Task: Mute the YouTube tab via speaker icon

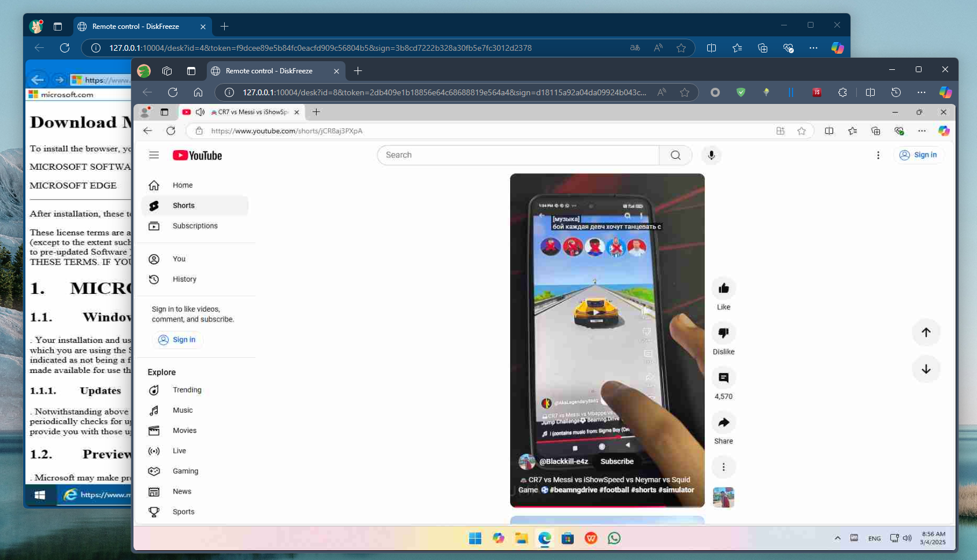Action: click(x=200, y=112)
